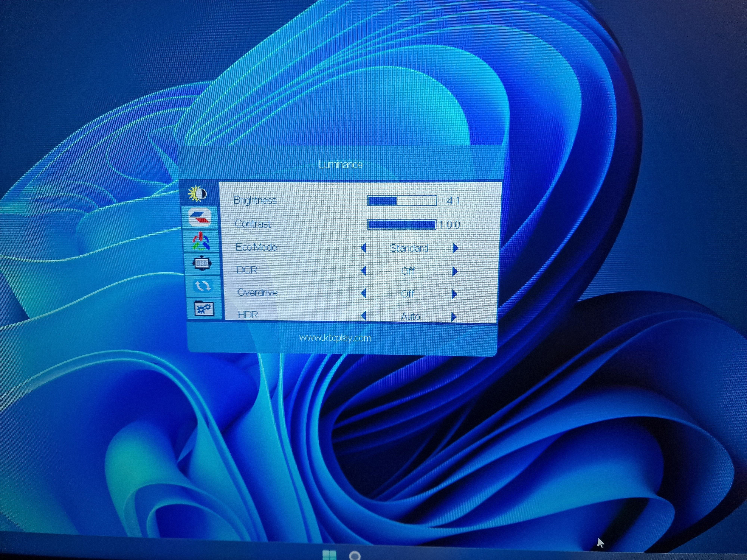Click left arrow for Eco Mode
The image size is (747, 560).
(x=363, y=248)
